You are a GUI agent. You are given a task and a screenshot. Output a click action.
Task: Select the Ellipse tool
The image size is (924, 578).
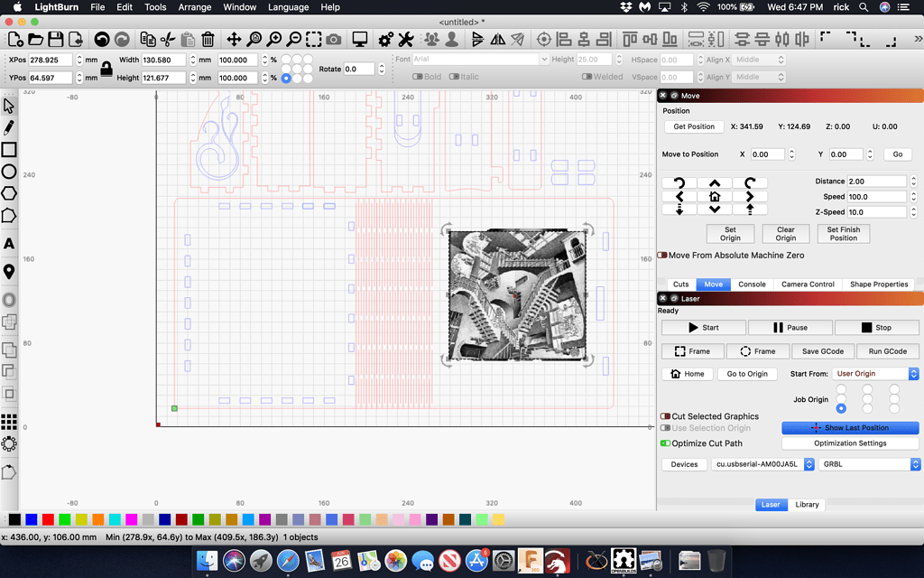(x=11, y=170)
